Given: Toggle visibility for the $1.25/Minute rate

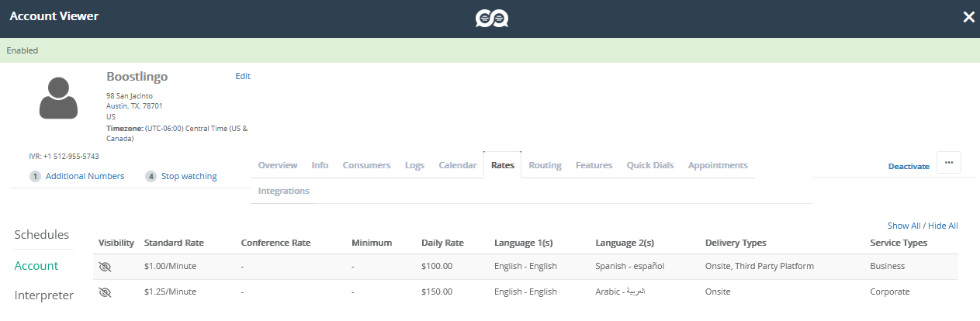Looking at the screenshot, I should click(106, 292).
